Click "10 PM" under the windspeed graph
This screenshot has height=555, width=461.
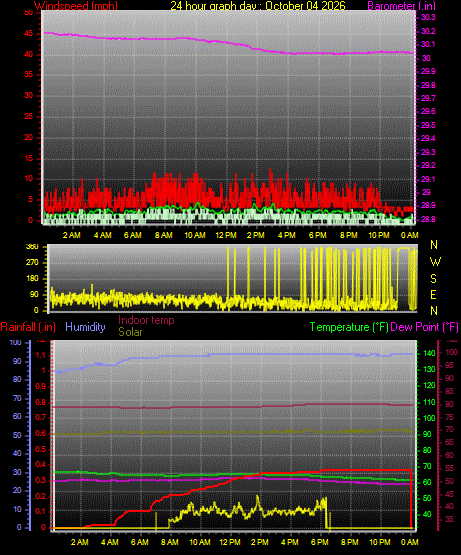tap(379, 235)
